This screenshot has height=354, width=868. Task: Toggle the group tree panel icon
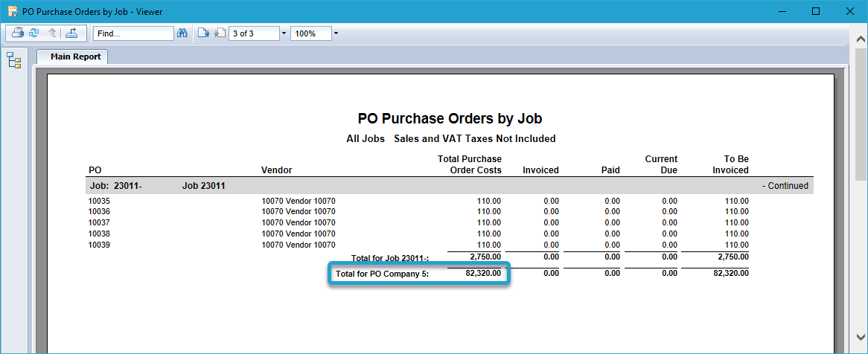coord(14,61)
